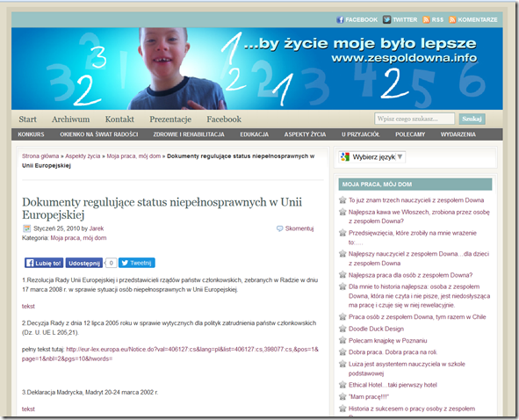Click the Komentarze RSS icon
519x420 pixels.
click(x=452, y=19)
